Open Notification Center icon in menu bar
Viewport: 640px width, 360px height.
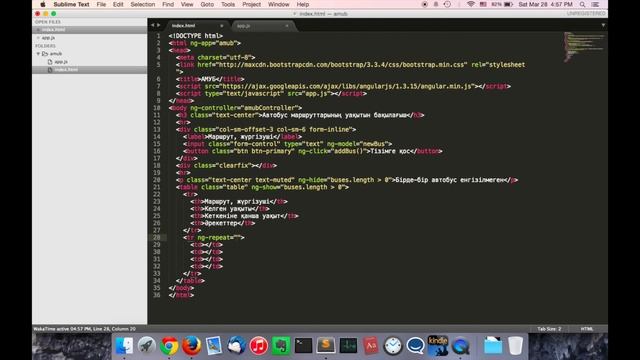point(596,4)
